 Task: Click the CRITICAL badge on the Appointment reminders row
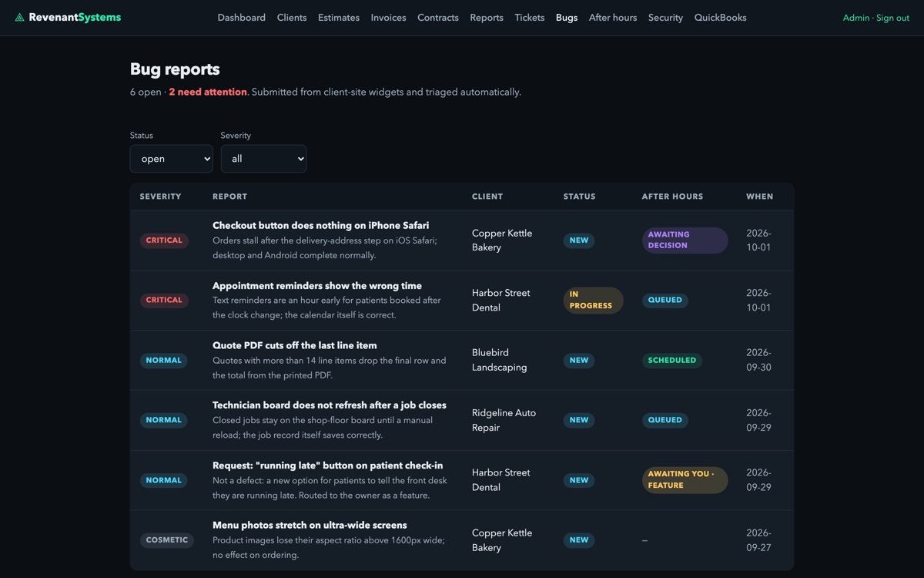(164, 301)
